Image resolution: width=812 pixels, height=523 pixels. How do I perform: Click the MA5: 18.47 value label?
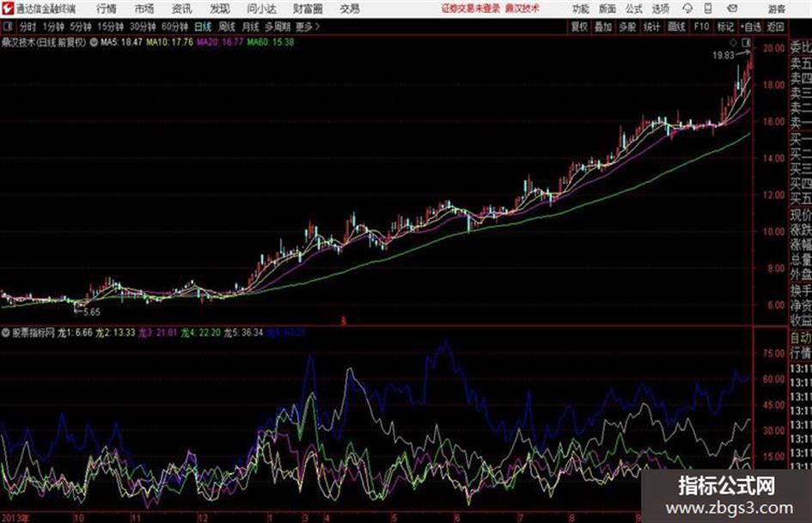pos(121,42)
